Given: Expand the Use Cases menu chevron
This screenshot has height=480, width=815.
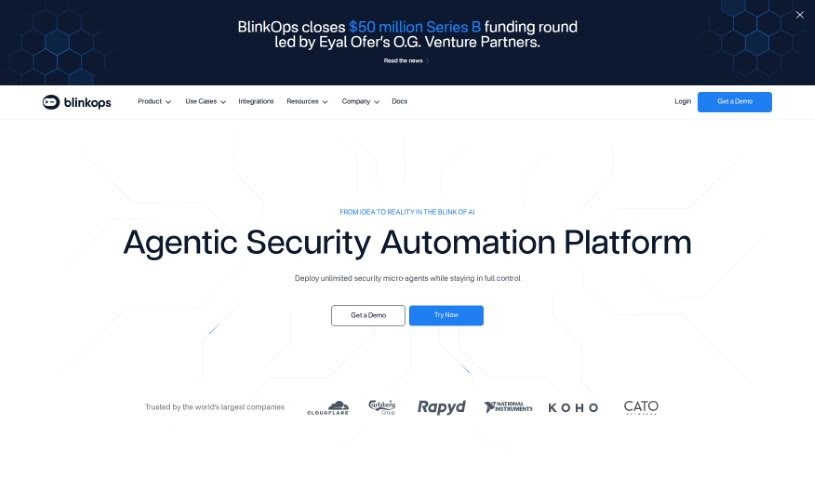Looking at the screenshot, I should [223, 102].
